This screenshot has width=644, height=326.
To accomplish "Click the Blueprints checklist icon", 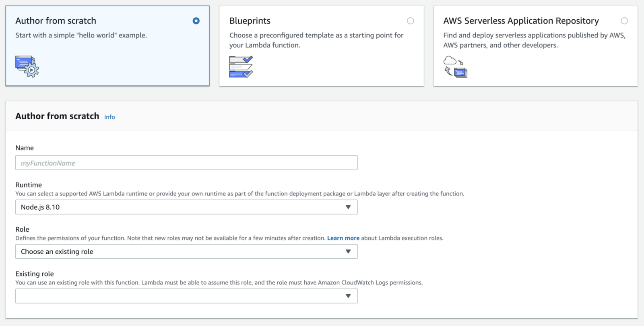I will (x=241, y=67).
